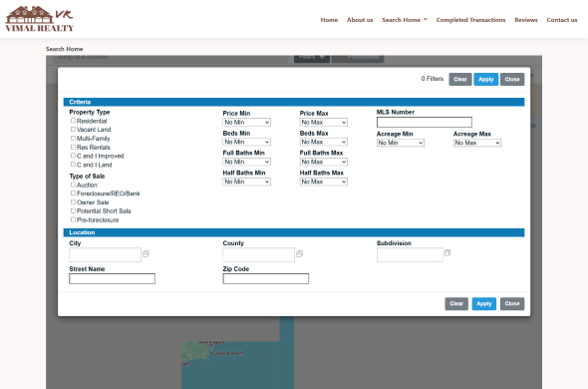Toggle the Multi-Family checkbox
The width and height of the screenshot is (588, 389).
(x=73, y=139)
